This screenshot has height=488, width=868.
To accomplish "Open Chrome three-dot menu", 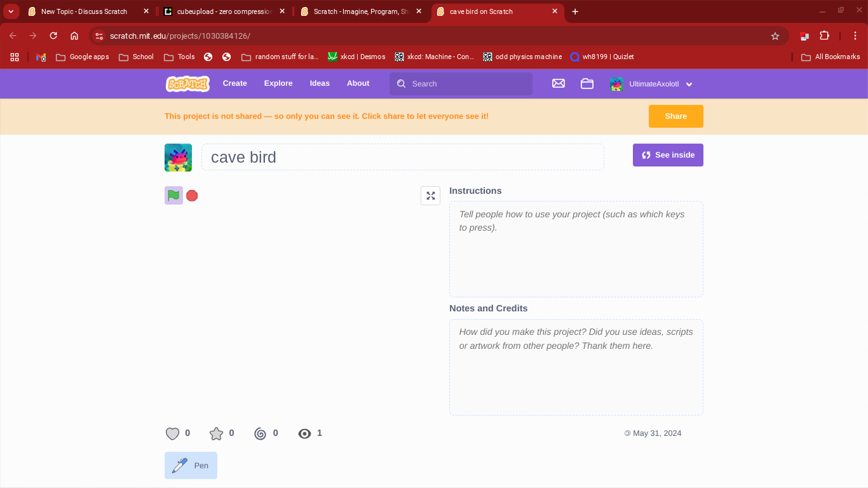I will point(855,36).
